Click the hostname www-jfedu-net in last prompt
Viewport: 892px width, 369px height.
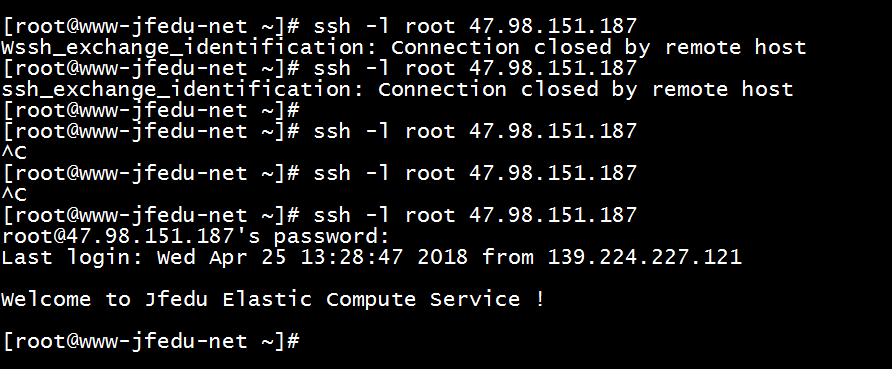pyautogui.click(x=157, y=341)
